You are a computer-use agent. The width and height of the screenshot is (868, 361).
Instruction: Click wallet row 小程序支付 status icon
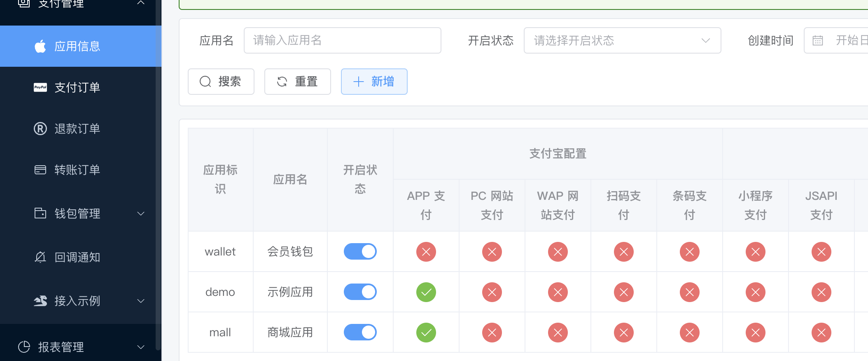[x=756, y=252]
